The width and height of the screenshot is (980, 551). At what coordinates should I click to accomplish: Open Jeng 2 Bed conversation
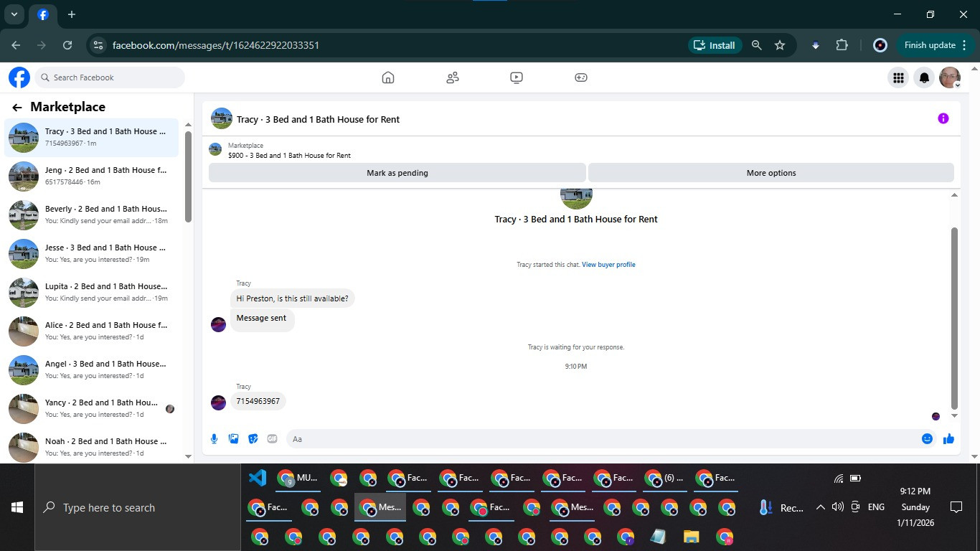(92, 176)
